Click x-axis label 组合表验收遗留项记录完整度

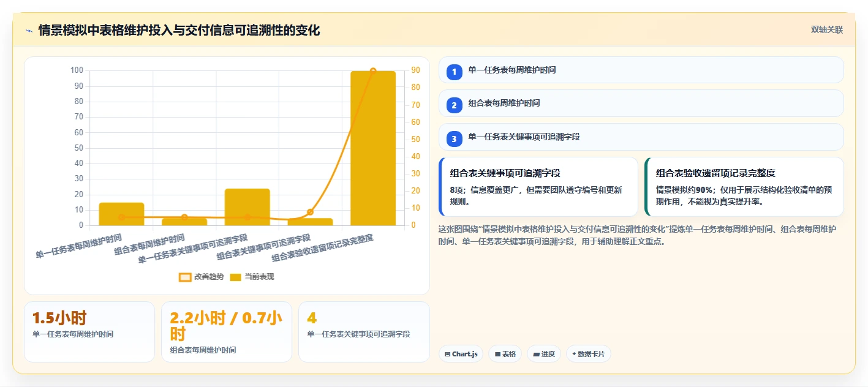pyautogui.click(x=323, y=247)
